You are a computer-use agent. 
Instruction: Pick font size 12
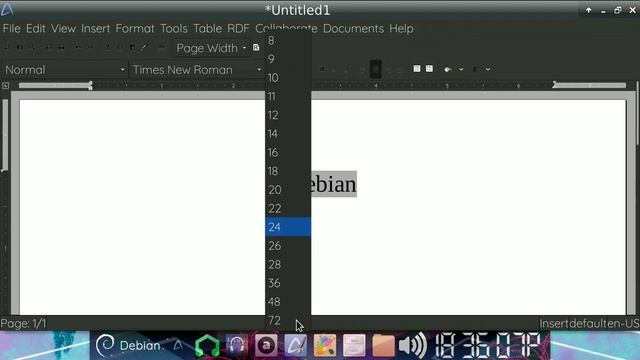(288, 115)
